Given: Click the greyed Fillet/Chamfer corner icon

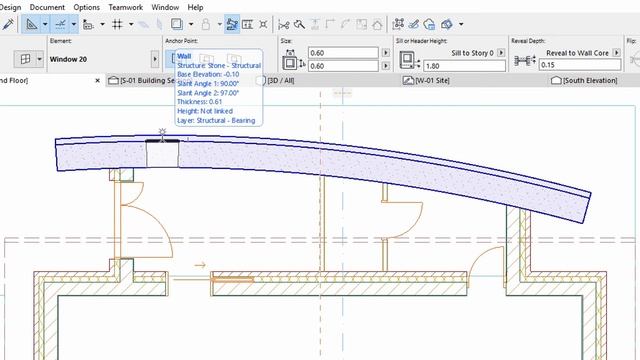Looking at the screenshot, I should click(x=330, y=24).
